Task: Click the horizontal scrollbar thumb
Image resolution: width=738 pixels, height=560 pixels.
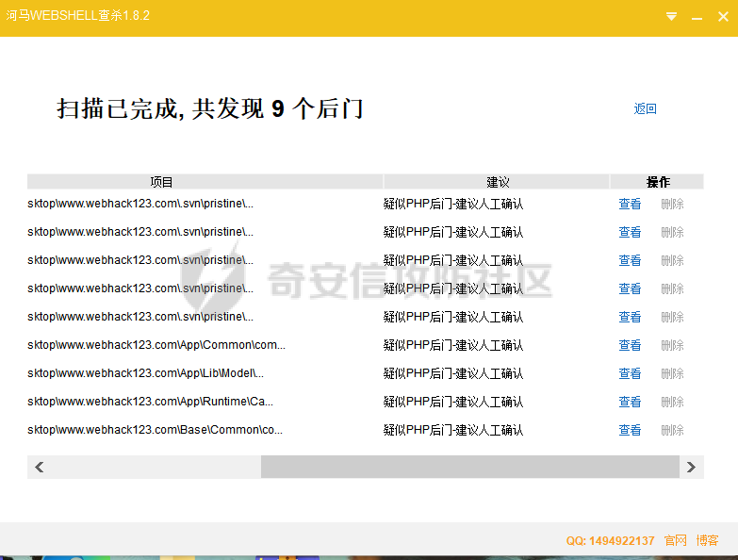Action: coord(469,467)
